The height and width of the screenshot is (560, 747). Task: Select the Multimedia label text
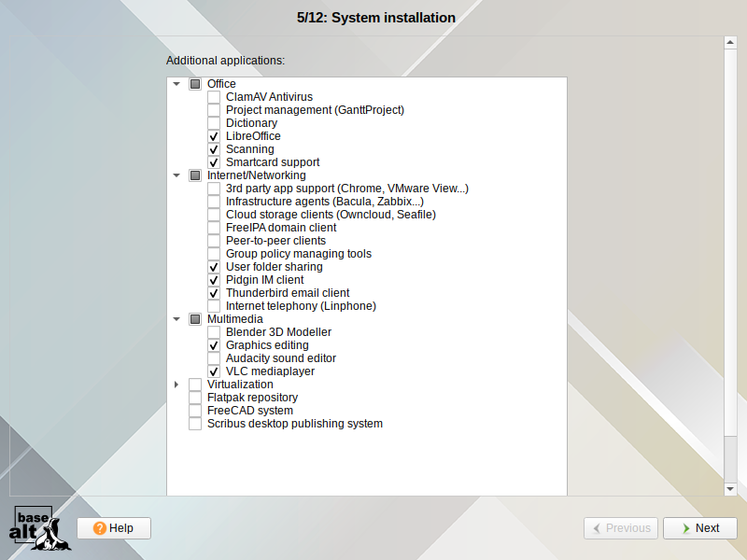tap(235, 319)
